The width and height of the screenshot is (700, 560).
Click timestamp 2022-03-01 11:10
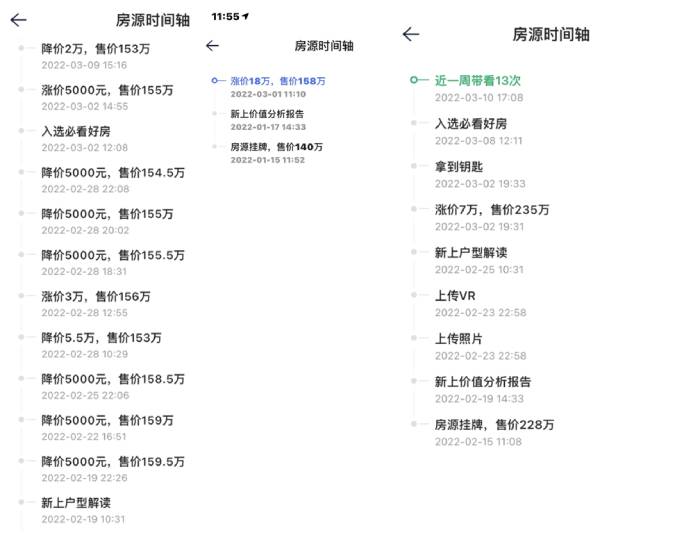(x=268, y=94)
